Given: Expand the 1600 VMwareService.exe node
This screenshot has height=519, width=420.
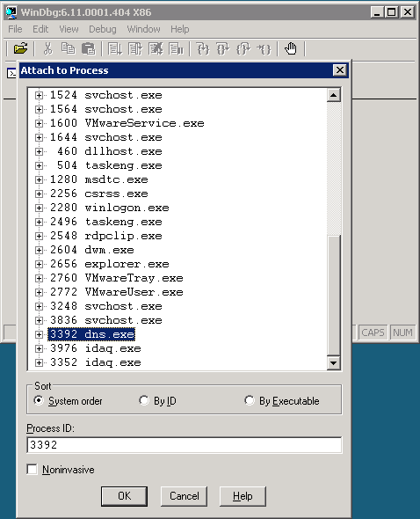Looking at the screenshot, I should click(x=39, y=123).
